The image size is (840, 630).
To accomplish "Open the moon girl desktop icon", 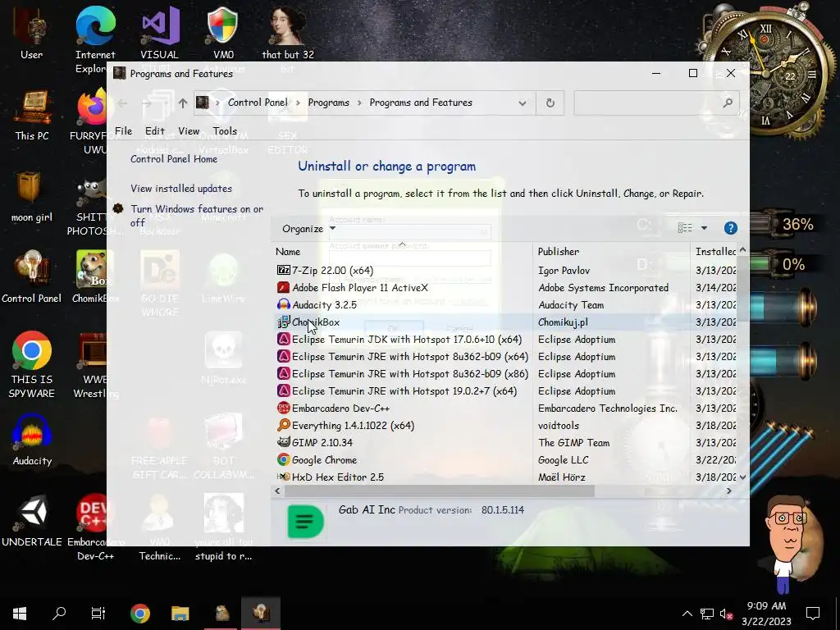I will tap(32, 196).
